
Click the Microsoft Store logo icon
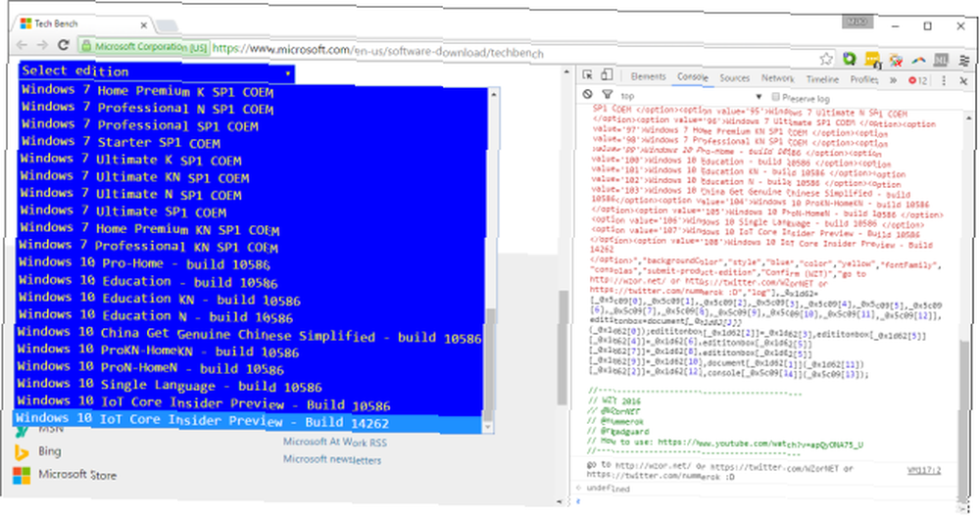tap(22, 475)
